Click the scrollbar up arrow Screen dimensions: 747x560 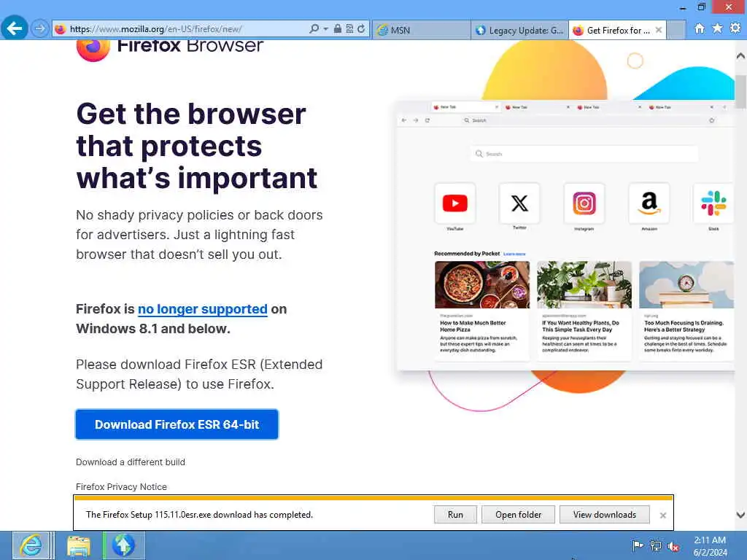740,55
